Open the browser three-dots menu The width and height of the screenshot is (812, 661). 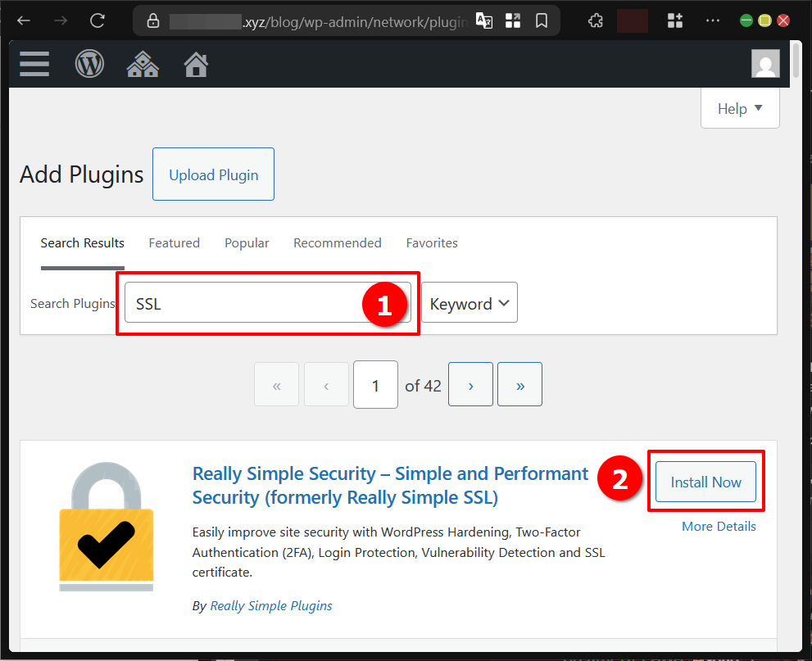pyautogui.click(x=713, y=20)
